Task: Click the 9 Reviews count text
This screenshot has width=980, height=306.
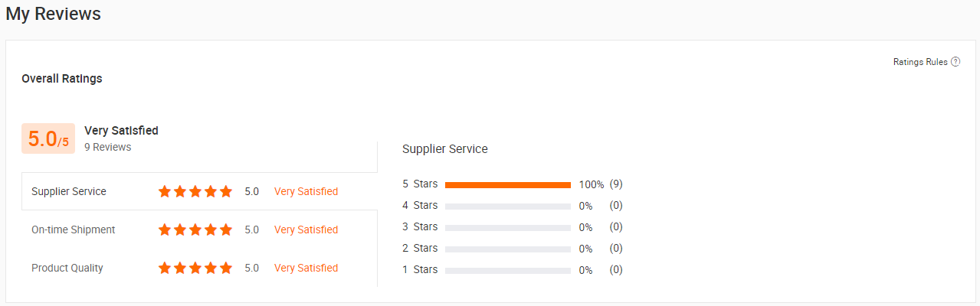Action: (x=108, y=147)
